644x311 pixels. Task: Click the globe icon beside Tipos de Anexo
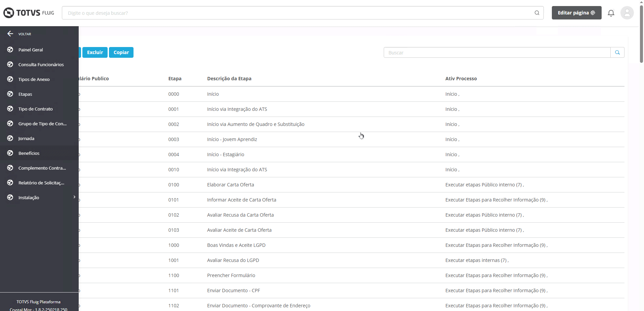(x=10, y=79)
